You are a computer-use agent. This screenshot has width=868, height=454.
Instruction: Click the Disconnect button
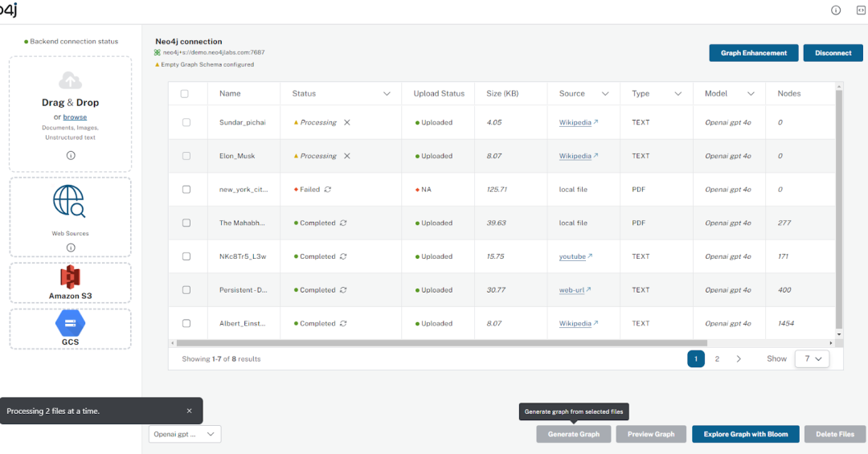click(x=833, y=53)
